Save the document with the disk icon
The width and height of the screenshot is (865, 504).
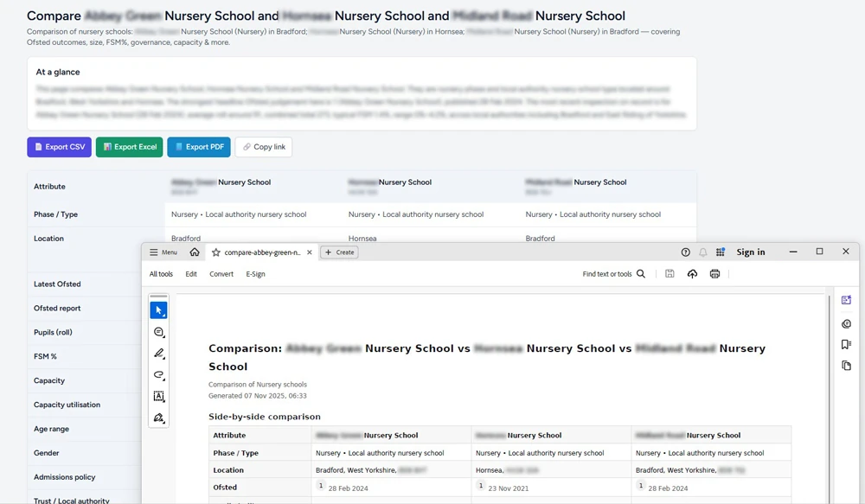[670, 273]
